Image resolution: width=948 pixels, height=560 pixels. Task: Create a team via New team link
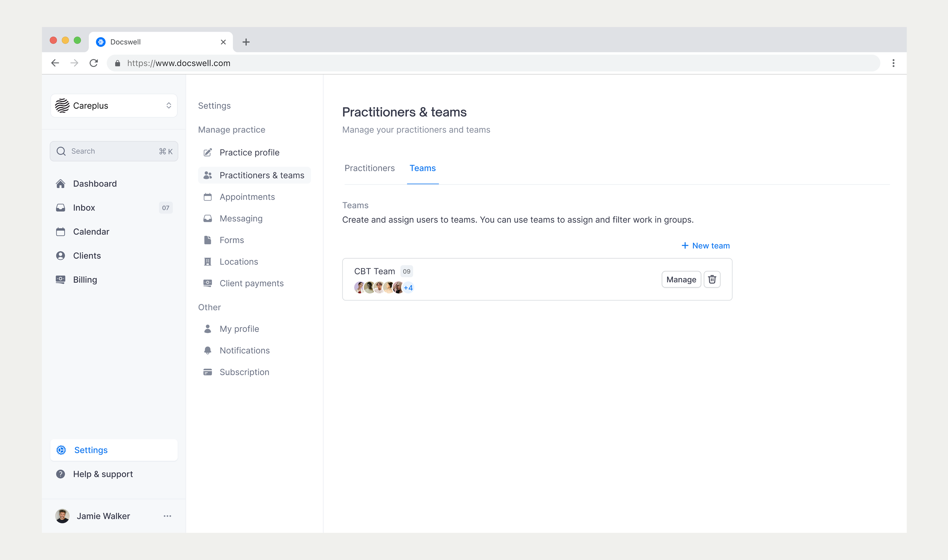click(705, 246)
